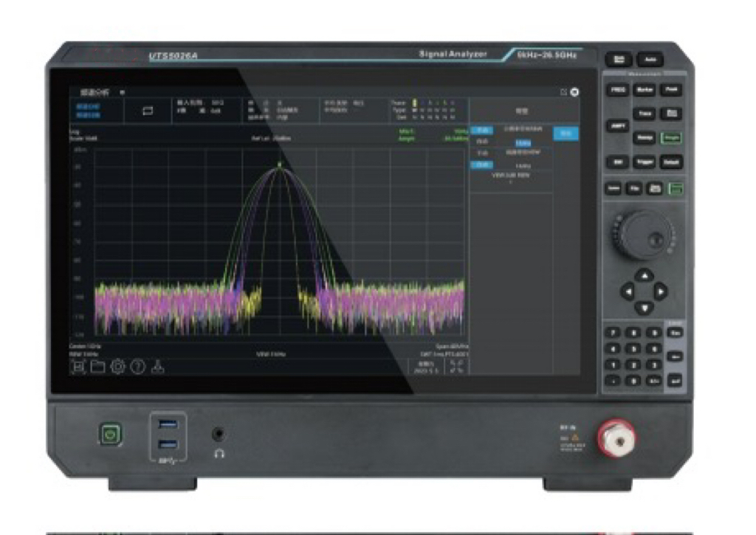
Task: Tap the network icon in bottom toolbar
Action: pyautogui.click(x=157, y=367)
